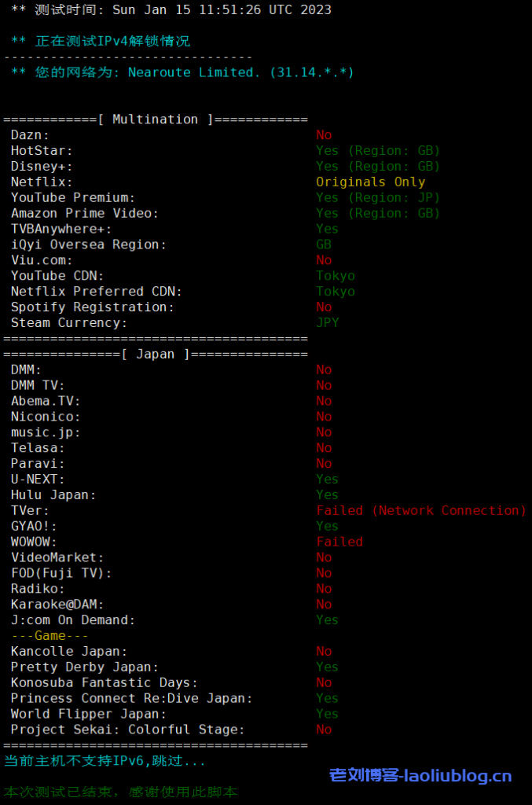The height and width of the screenshot is (805, 532).
Task: Click the Japan section header
Action: coord(156,354)
